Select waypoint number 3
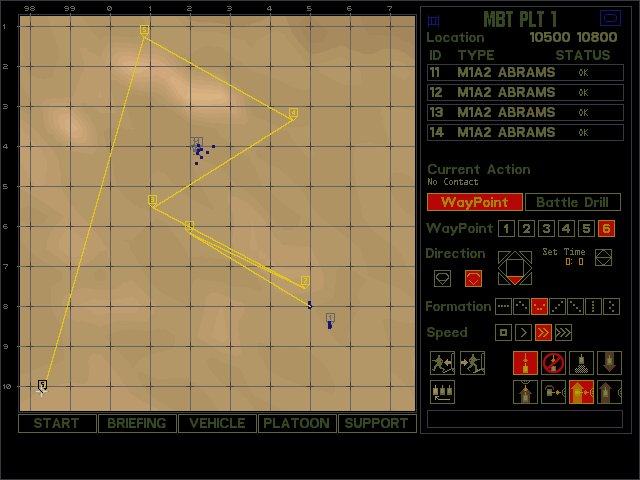Image resolution: width=640 pixels, height=480 pixels. (546, 229)
